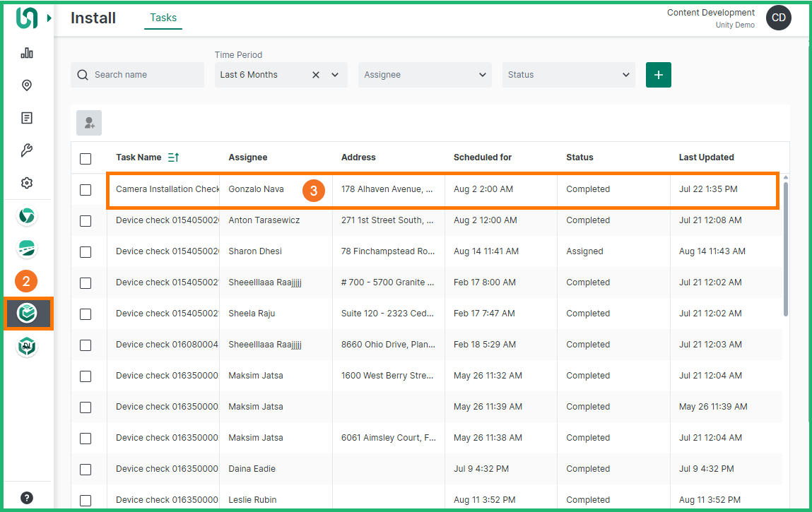Click the map location pin sidebar icon
The height and width of the screenshot is (512, 812).
[x=27, y=85]
